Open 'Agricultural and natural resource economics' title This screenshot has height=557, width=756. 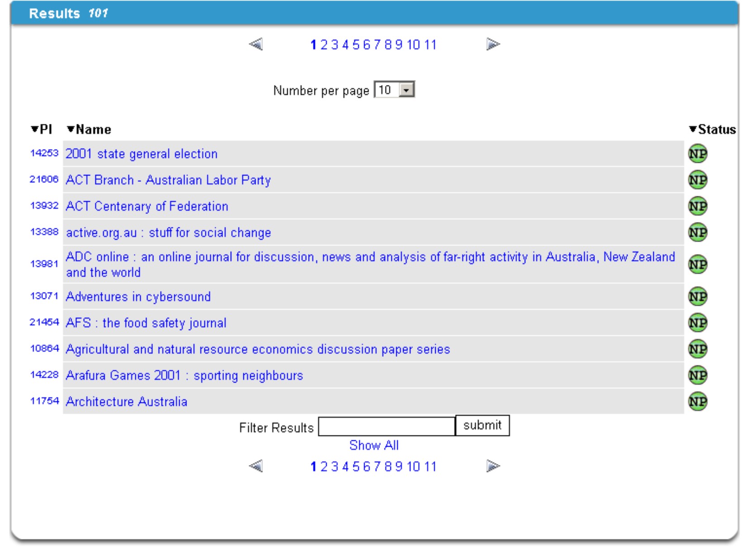tap(258, 349)
